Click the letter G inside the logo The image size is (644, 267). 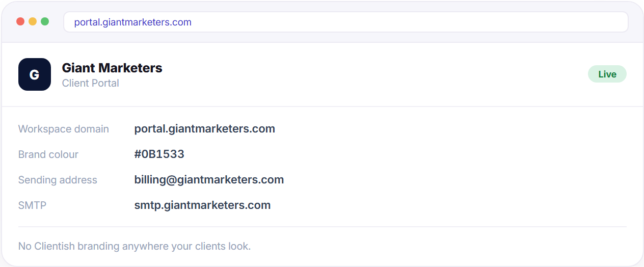(35, 75)
